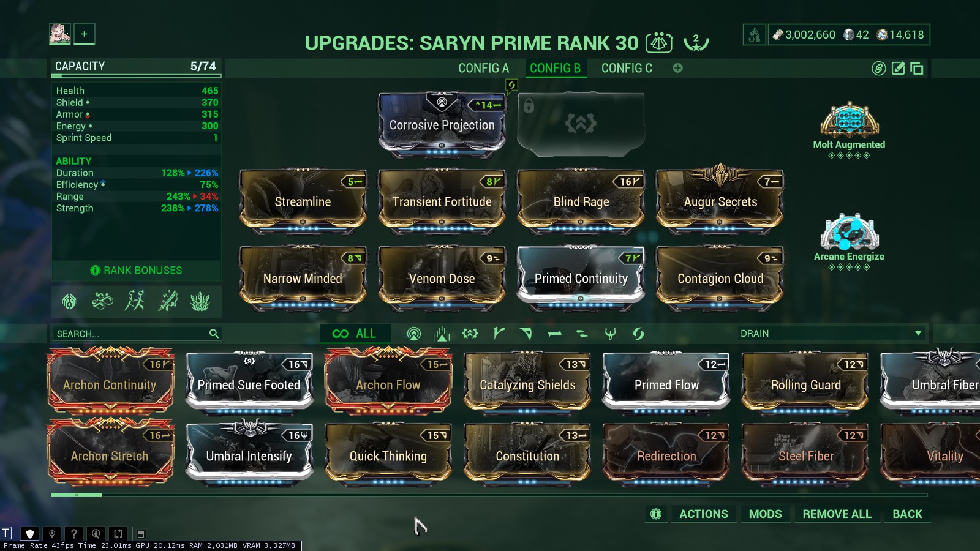Filter mods by Umbra polarity icon

tap(610, 334)
